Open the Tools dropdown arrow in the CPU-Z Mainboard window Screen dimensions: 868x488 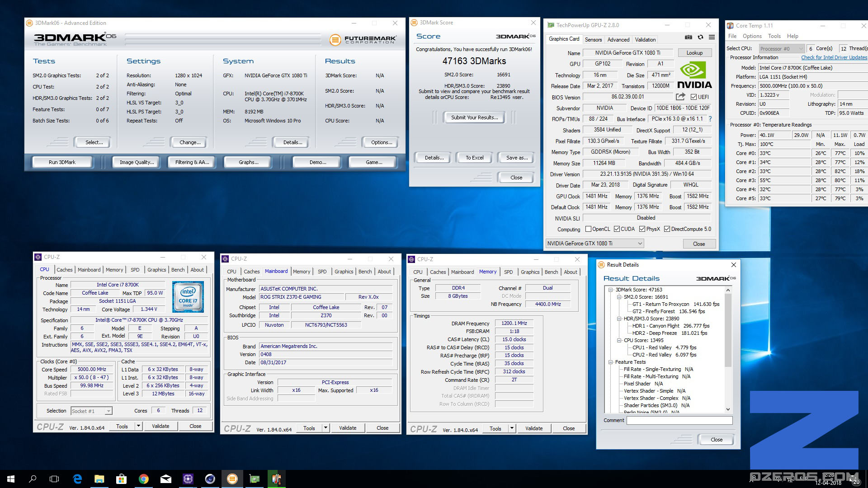[x=325, y=427]
